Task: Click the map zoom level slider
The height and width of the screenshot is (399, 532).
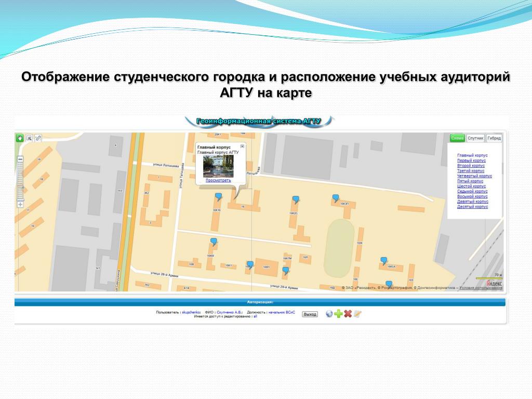Action: (x=20, y=181)
